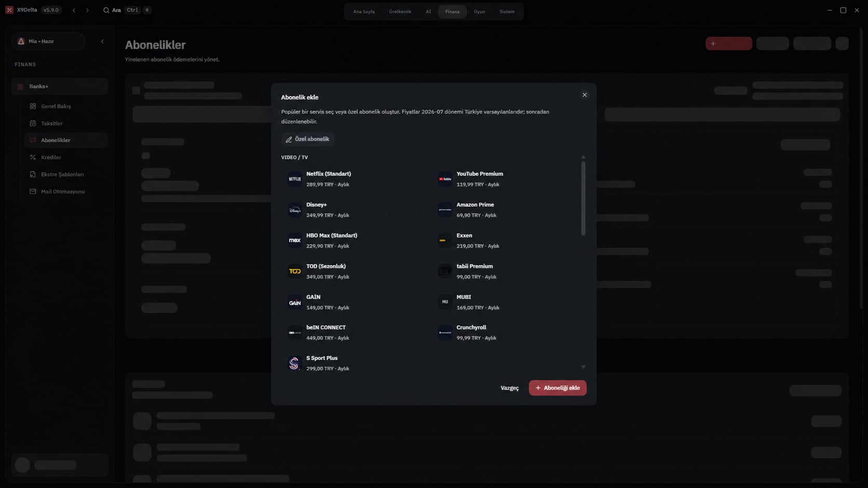Select the Exxen service icon

[445, 240]
